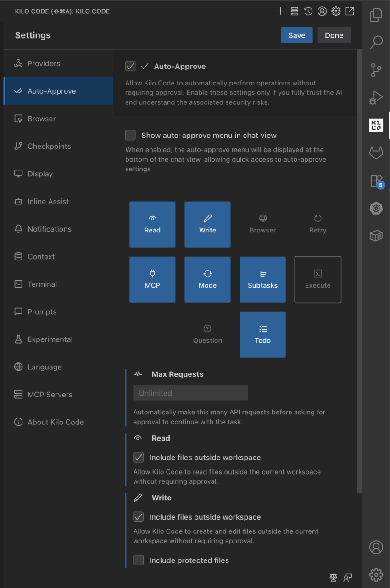Uncheck the Show auto-approve menu checkbox
The width and height of the screenshot is (390, 588).
click(x=130, y=135)
